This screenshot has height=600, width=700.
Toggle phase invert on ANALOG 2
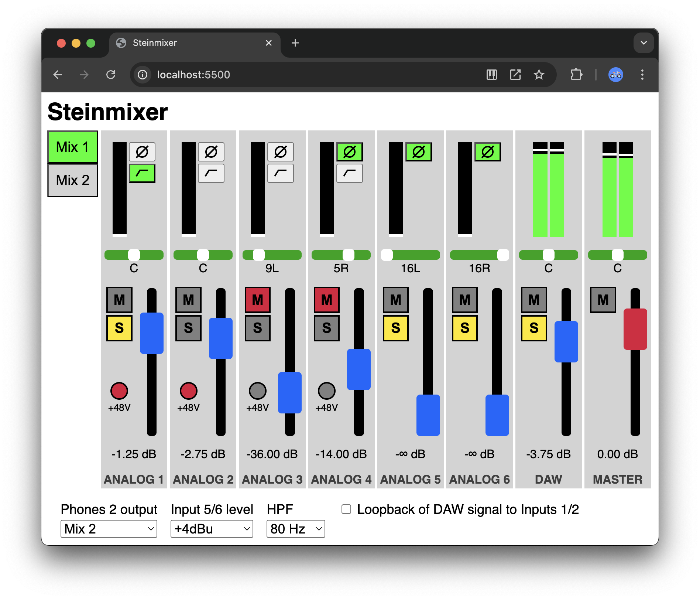click(x=211, y=152)
